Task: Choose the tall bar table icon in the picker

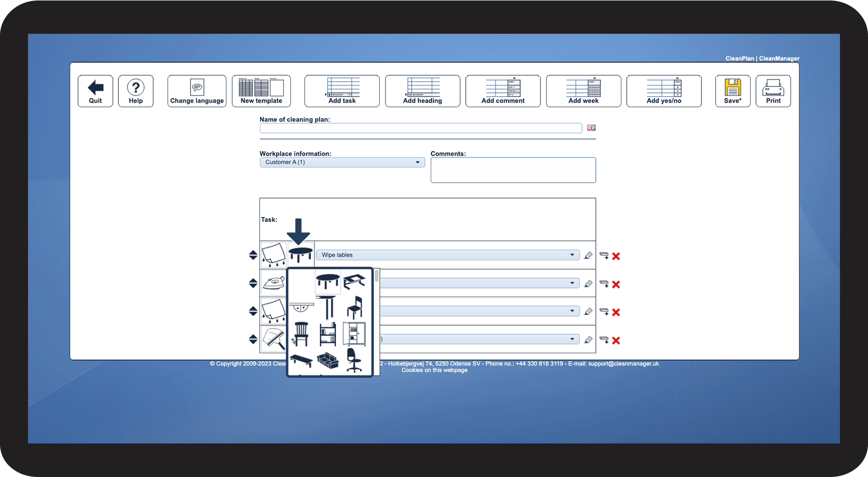Action: [328, 308]
